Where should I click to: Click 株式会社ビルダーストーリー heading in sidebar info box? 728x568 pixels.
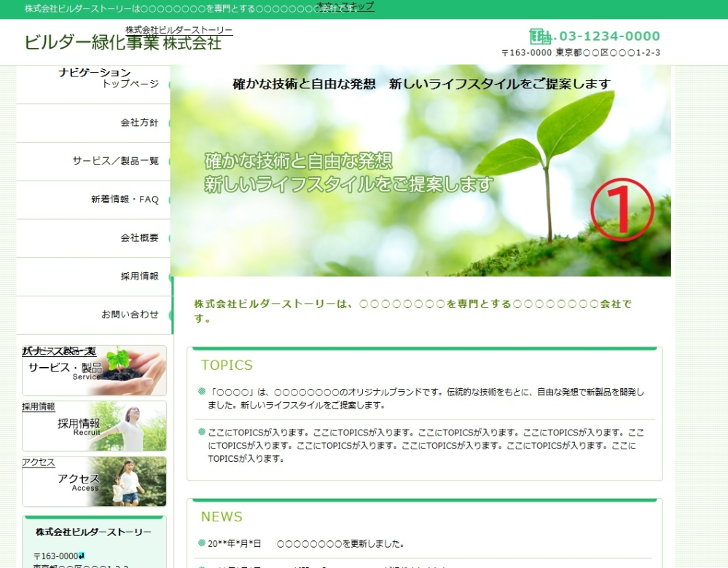(x=93, y=532)
